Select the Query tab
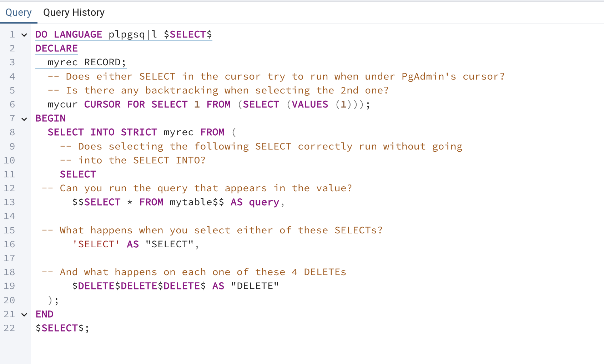Screen dimensions: 604x364 pyautogui.click(x=19, y=12)
